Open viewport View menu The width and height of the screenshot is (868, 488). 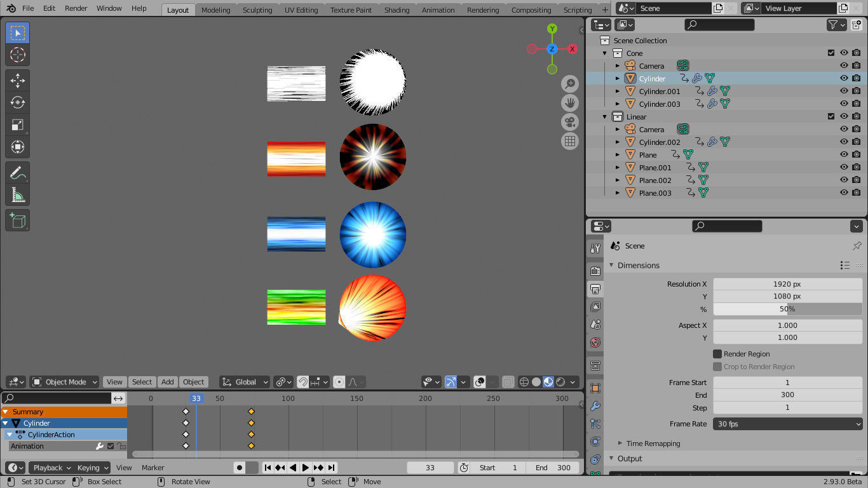(114, 382)
